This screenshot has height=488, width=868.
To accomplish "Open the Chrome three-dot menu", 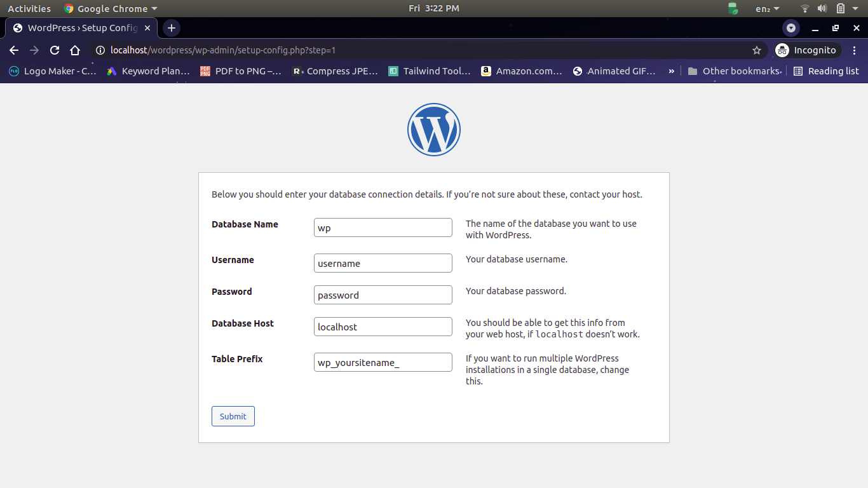I will tap(854, 50).
